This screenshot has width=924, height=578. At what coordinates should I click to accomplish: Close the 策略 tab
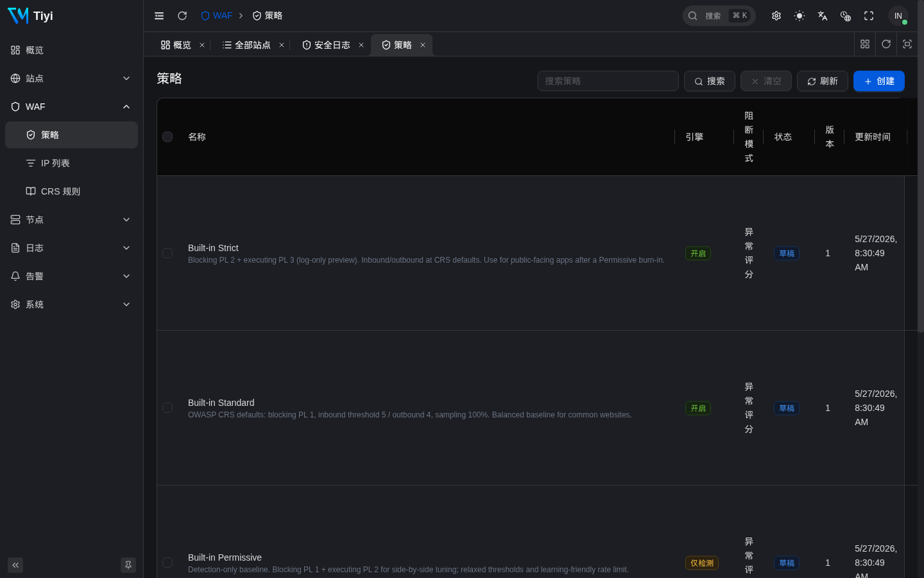point(423,45)
